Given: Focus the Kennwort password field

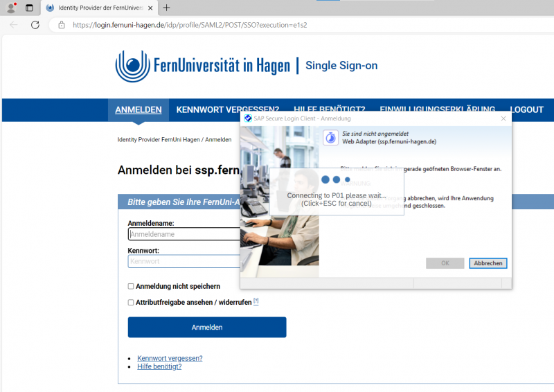Looking at the screenshot, I should tap(184, 261).
